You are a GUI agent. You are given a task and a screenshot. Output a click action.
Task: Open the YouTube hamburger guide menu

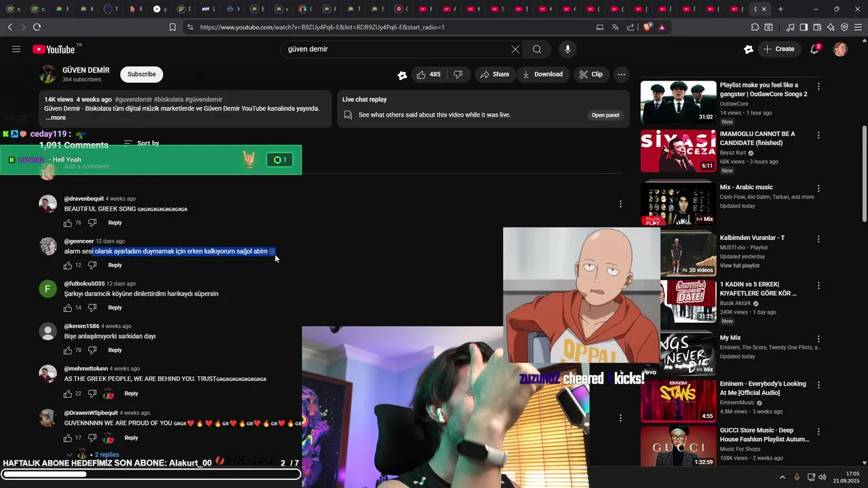16,49
